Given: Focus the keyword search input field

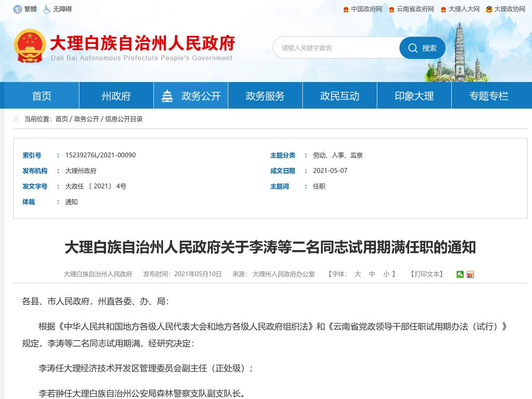Looking at the screenshot, I should (x=337, y=48).
